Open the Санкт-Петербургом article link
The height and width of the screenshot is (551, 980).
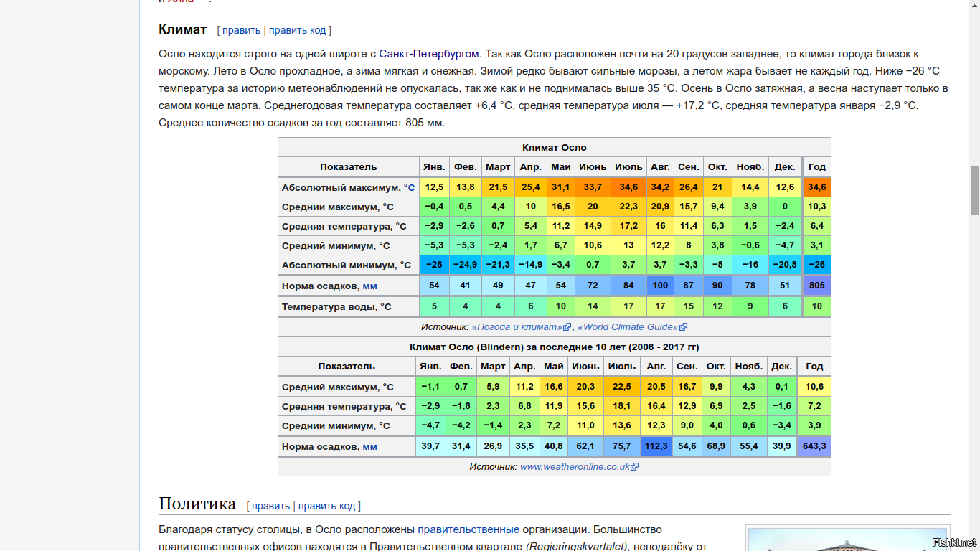click(429, 54)
